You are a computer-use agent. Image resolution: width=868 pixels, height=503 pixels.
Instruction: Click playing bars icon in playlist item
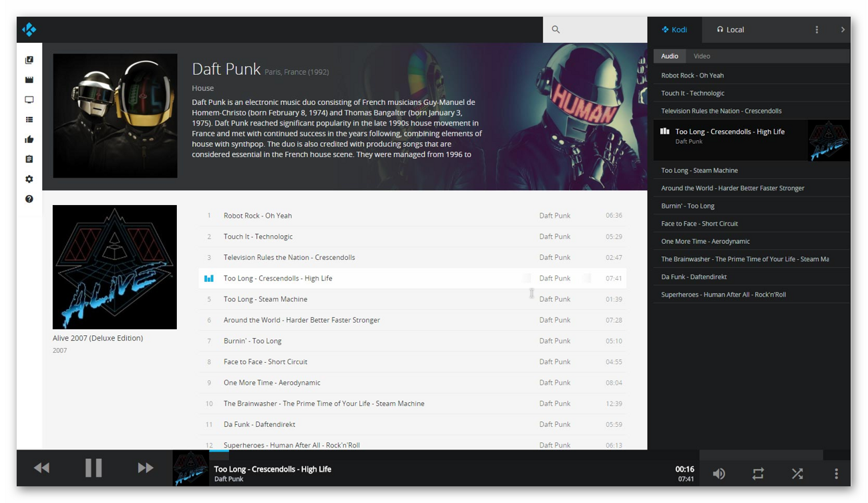click(x=665, y=132)
